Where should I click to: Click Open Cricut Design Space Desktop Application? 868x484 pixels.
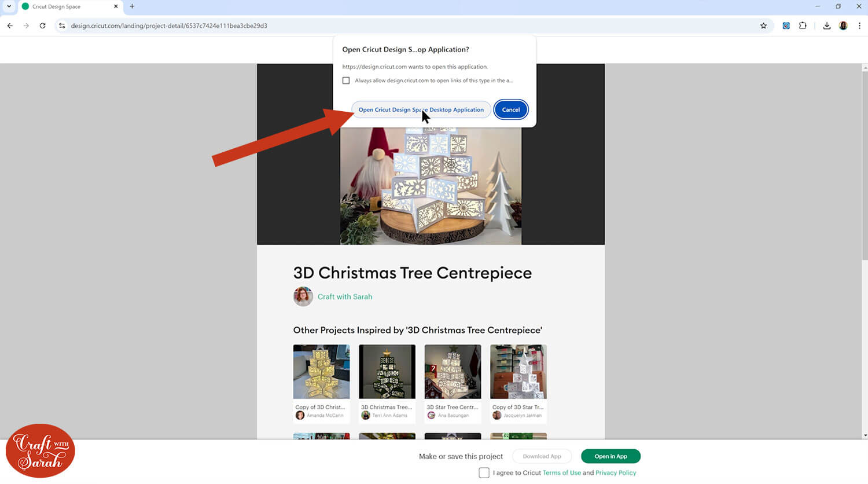tap(421, 109)
